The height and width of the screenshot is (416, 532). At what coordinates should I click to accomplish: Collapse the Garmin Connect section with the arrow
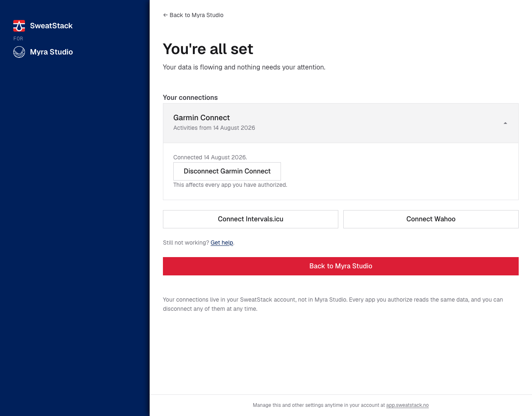tap(505, 123)
